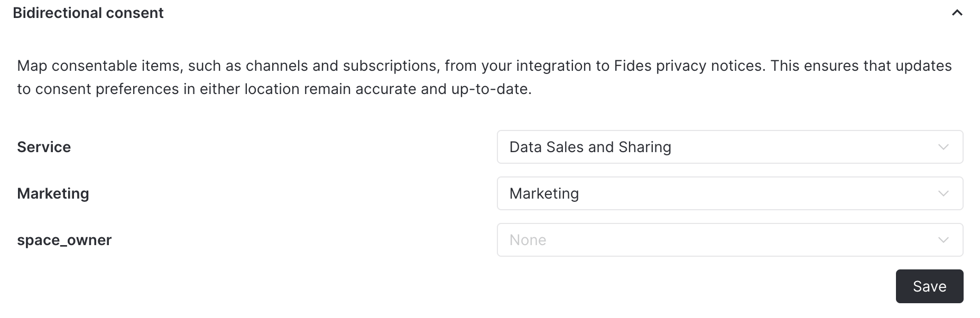
Task: Open the Marketing privacy notice dropdown
Action: pos(729,193)
